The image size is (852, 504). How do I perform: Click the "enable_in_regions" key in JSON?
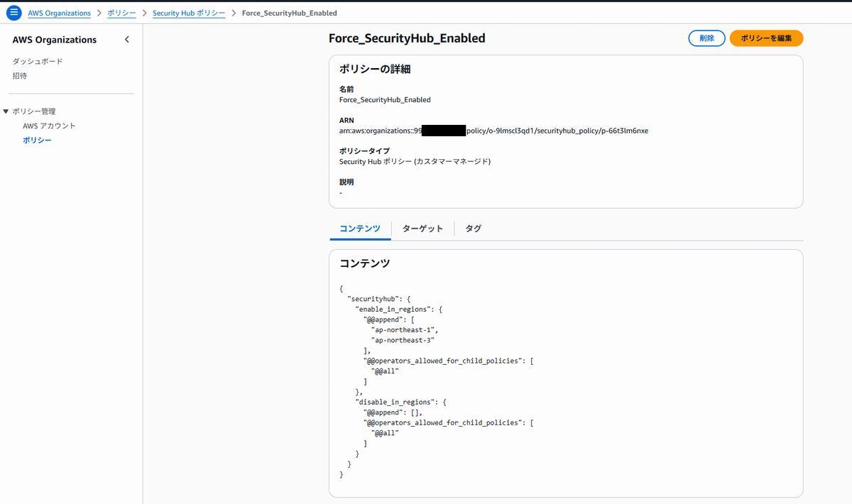coord(393,309)
